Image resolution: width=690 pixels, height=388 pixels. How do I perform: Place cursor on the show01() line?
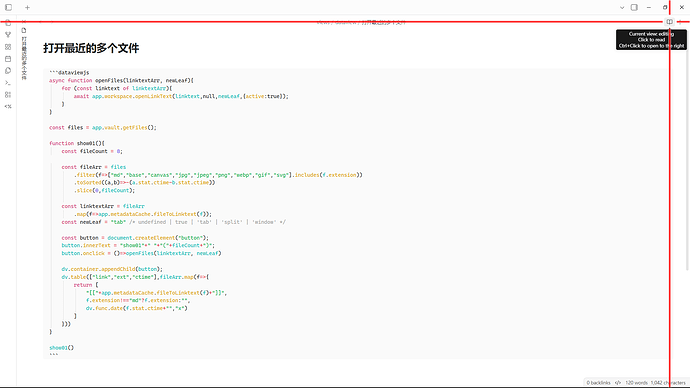click(x=62, y=348)
